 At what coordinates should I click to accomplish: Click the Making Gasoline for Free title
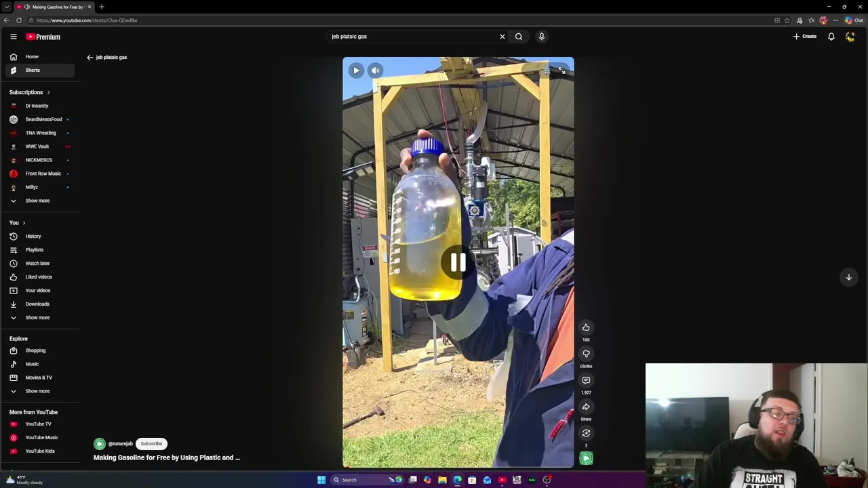pos(167,457)
